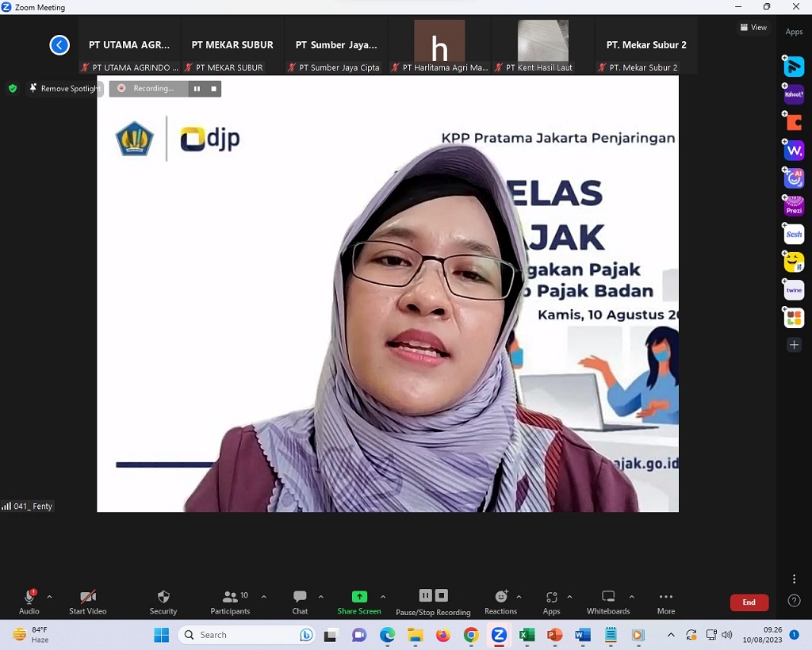This screenshot has height=650, width=812.
Task: Open the Chat panel
Action: pyautogui.click(x=300, y=597)
